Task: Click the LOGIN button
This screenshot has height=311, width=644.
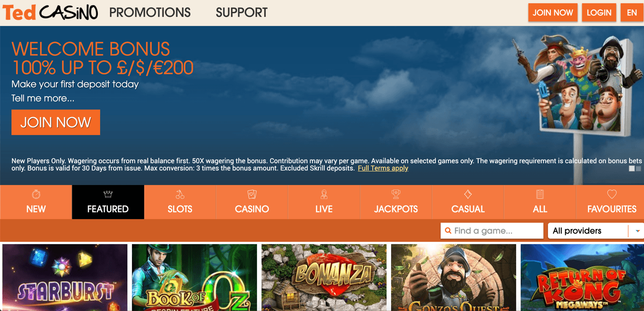Action: coord(599,13)
